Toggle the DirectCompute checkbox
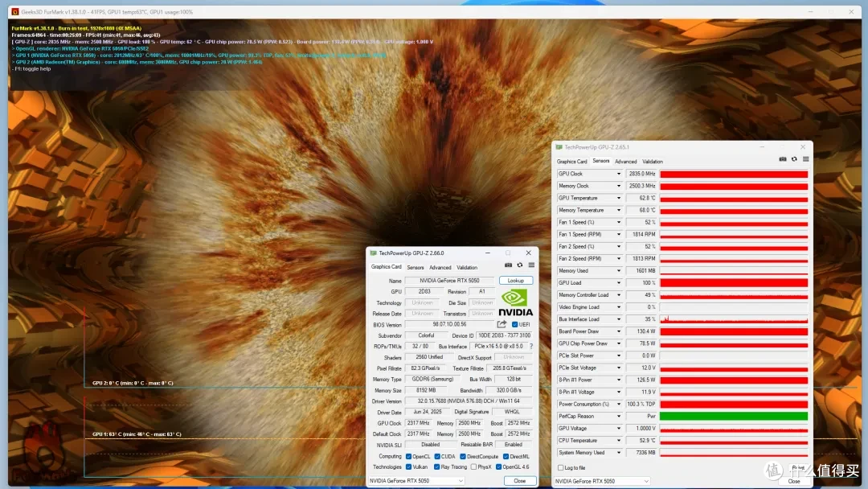The width and height of the screenshot is (868, 489). point(463,457)
